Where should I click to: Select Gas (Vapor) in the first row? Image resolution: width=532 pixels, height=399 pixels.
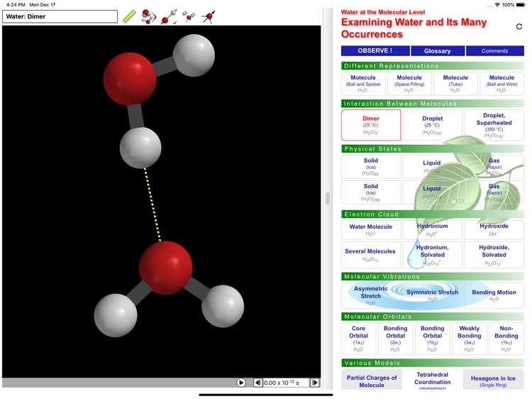(x=494, y=167)
